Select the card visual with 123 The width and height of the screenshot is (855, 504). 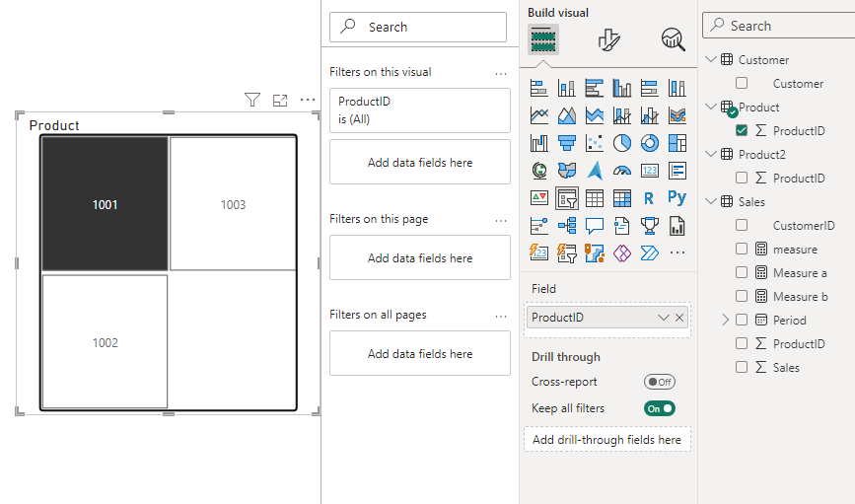650,171
